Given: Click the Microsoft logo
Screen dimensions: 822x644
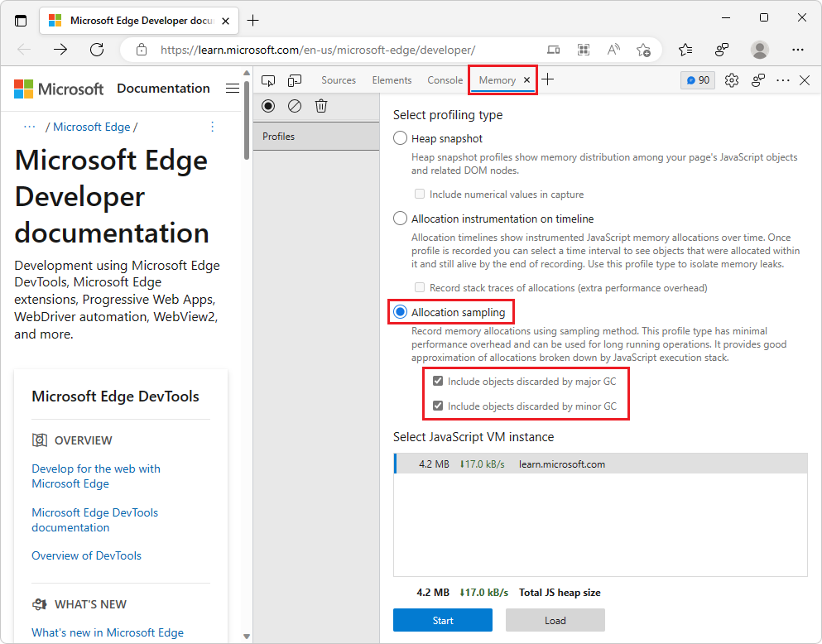Looking at the screenshot, I should point(59,89).
